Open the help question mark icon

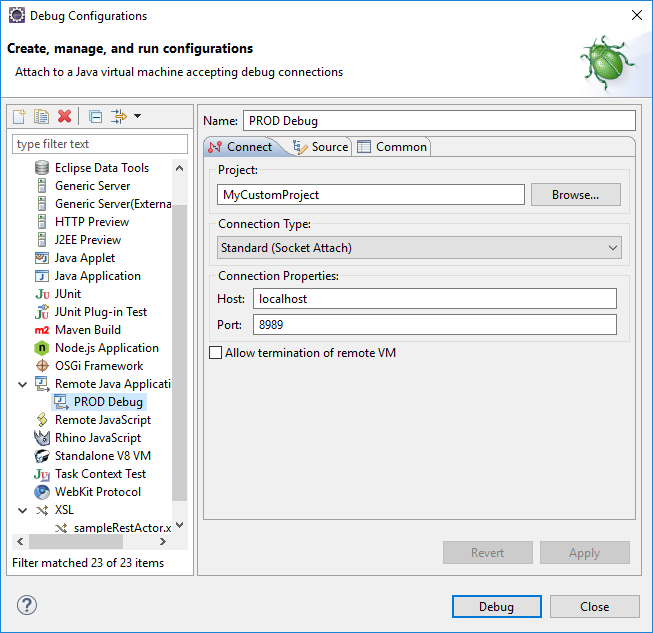click(x=27, y=605)
